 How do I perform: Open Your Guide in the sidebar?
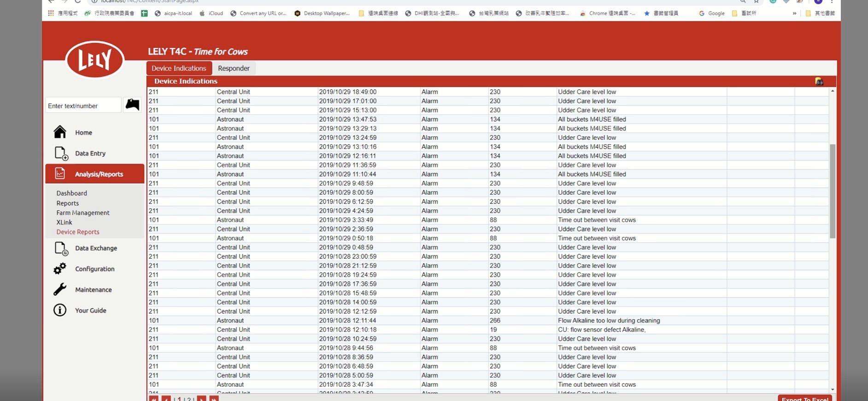90,310
